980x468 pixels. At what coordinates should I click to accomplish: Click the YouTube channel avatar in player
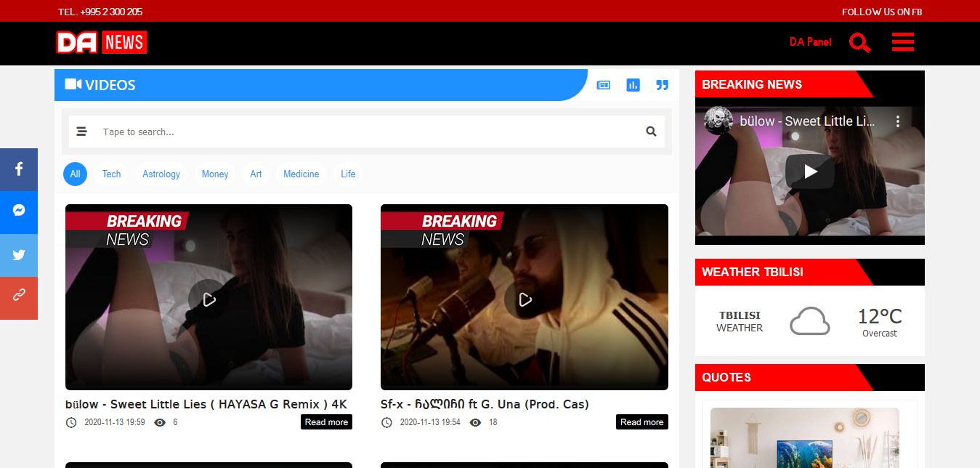(x=718, y=121)
